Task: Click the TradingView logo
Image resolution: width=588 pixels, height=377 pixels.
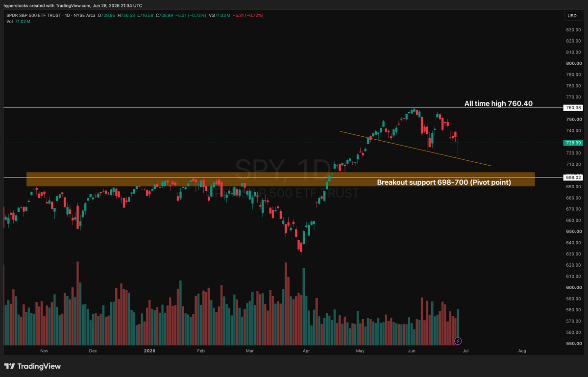Action: [33, 366]
